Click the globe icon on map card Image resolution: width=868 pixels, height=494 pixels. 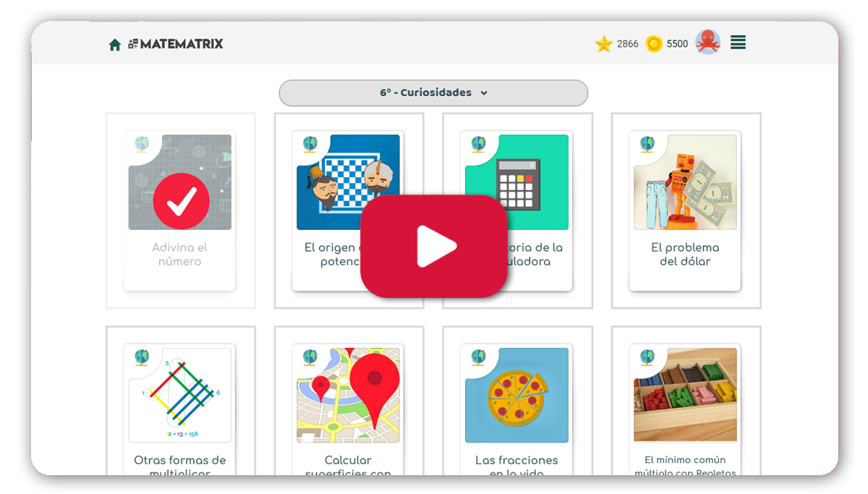click(310, 357)
